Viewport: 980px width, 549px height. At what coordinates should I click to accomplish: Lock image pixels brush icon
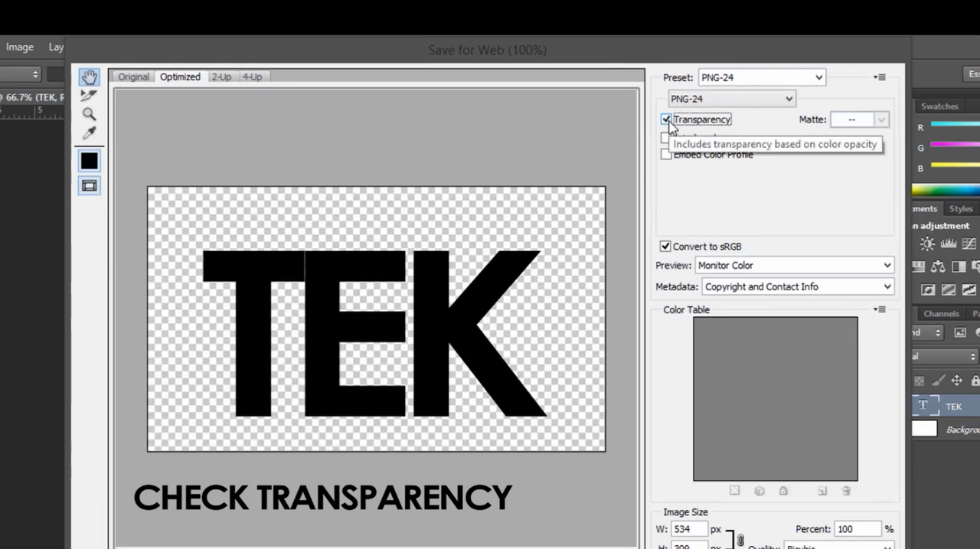938,381
